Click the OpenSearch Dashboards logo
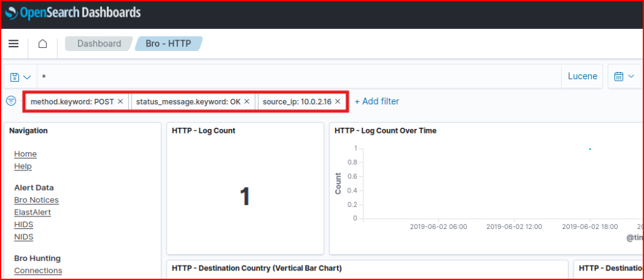The height and width of the screenshot is (280, 644). (72, 13)
